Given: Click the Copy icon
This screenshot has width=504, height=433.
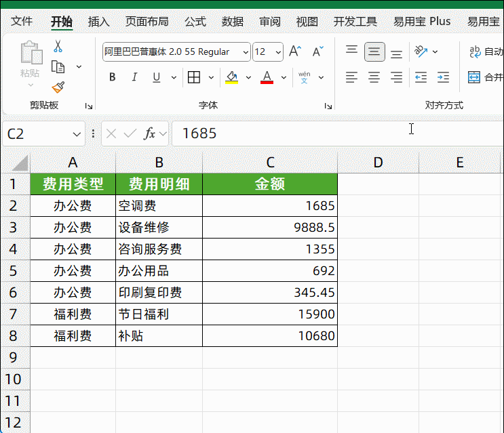Looking at the screenshot, I should [x=58, y=66].
